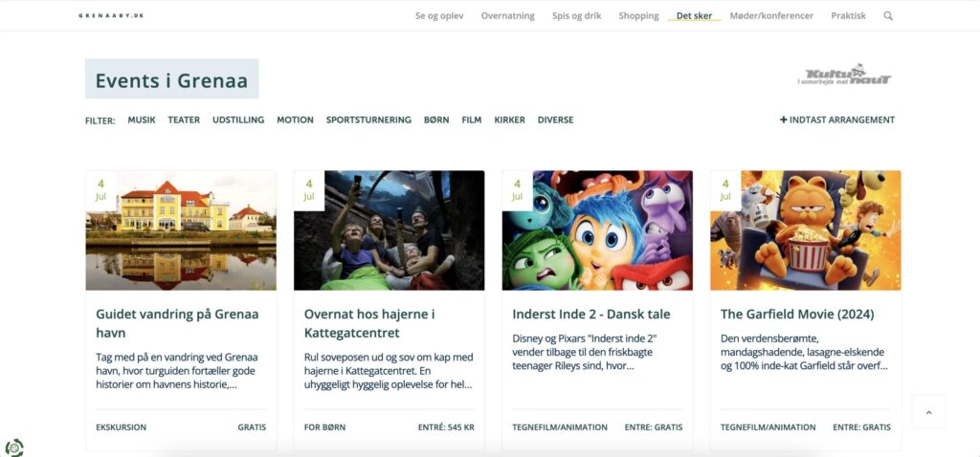The width and height of the screenshot is (980, 457).
Task: Open the Inderst Inde 2 movie poster
Action: point(597,230)
